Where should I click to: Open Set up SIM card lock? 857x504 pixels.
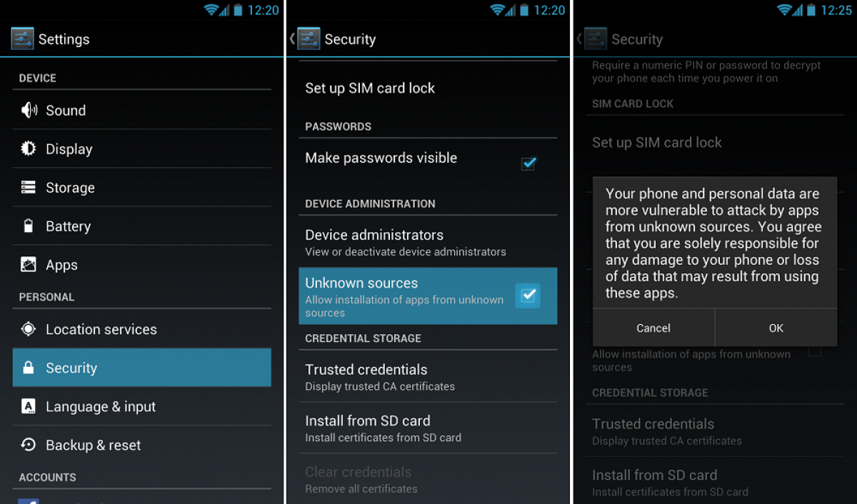[x=428, y=88]
